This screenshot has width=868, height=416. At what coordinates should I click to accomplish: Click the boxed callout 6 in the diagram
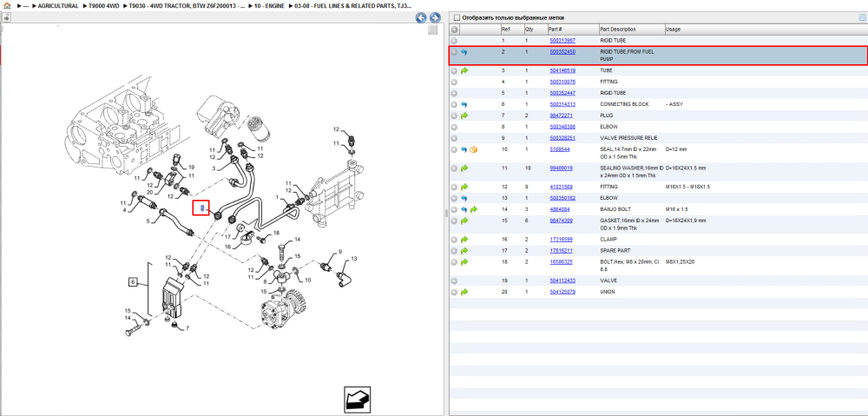pos(133,282)
